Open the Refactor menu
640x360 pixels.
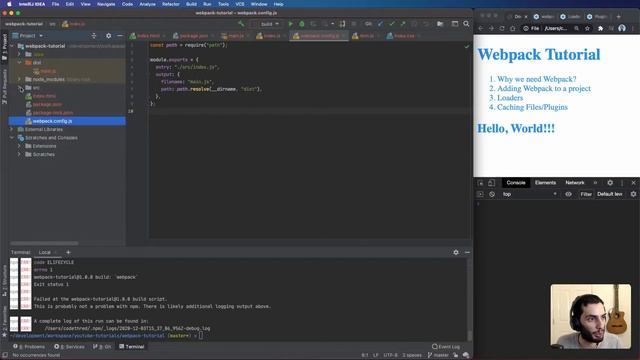click(x=171, y=4)
